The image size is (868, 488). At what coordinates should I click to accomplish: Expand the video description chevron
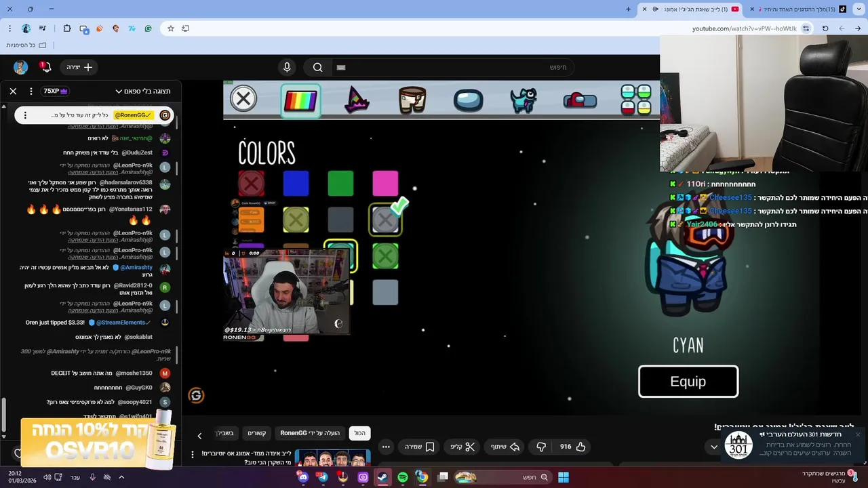[x=714, y=447]
